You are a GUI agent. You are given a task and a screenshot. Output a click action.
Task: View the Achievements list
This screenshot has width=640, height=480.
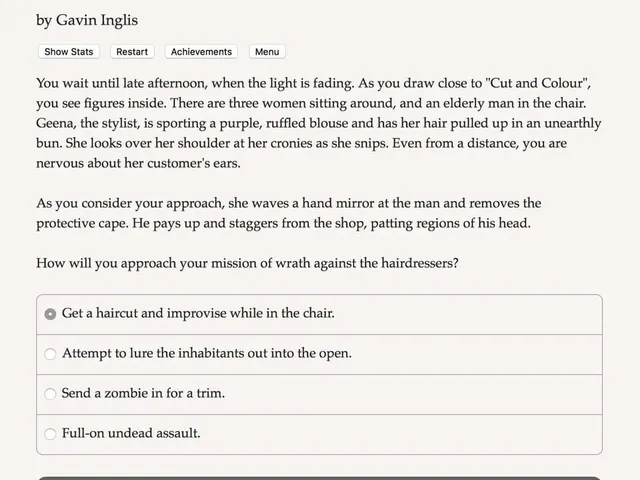[201, 52]
